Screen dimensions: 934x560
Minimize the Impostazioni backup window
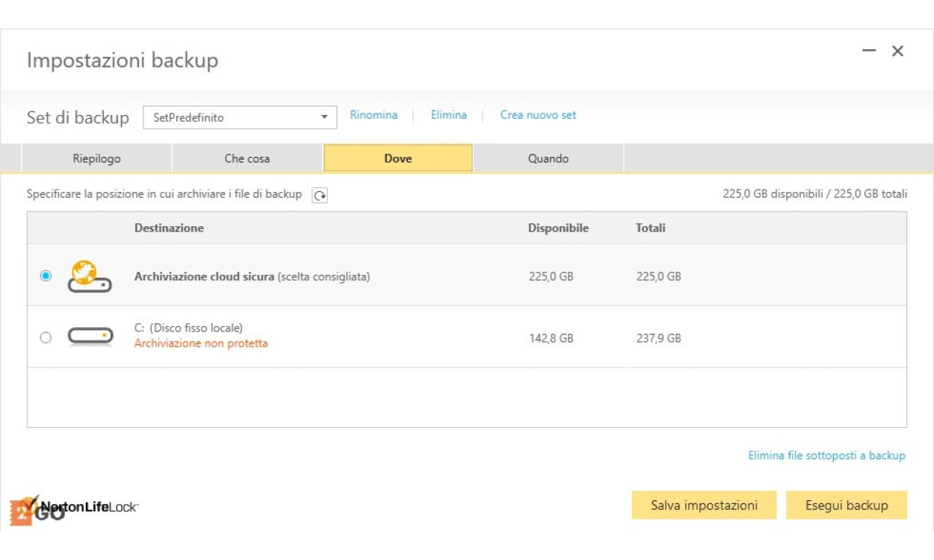pyautogui.click(x=869, y=51)
